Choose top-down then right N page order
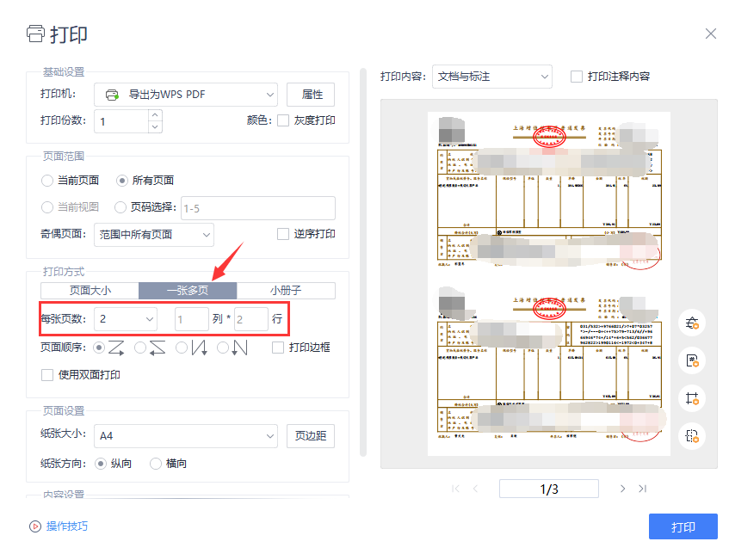Image resolution: width=729 pixels, height=560 pixels. click(182, 348)
